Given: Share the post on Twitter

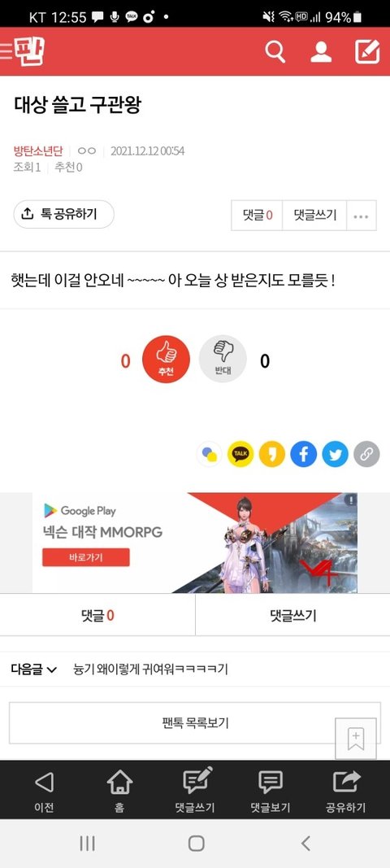Looking at the screenshot, I should tap(336, 455).
